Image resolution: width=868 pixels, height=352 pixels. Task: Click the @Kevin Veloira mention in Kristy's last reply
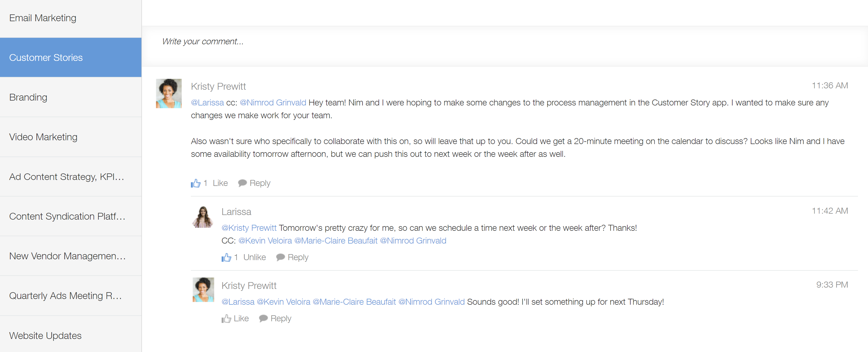[x=283, y=302]
